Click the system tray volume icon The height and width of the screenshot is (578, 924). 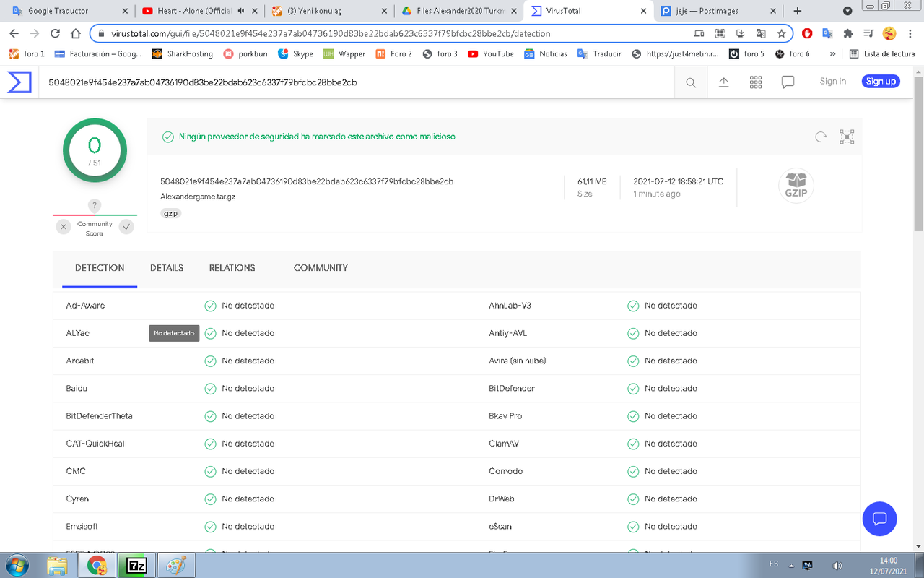pyautogui.click(x=837, y=565)
